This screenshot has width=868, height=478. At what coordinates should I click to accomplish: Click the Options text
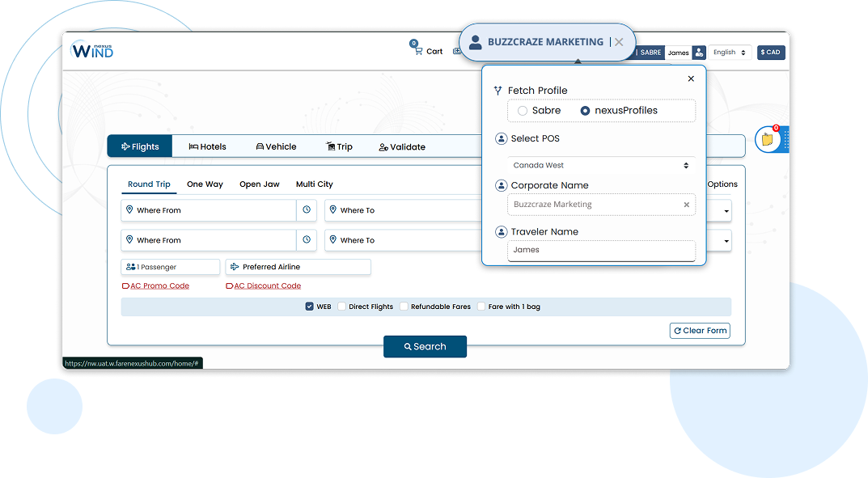coord(722,184)
